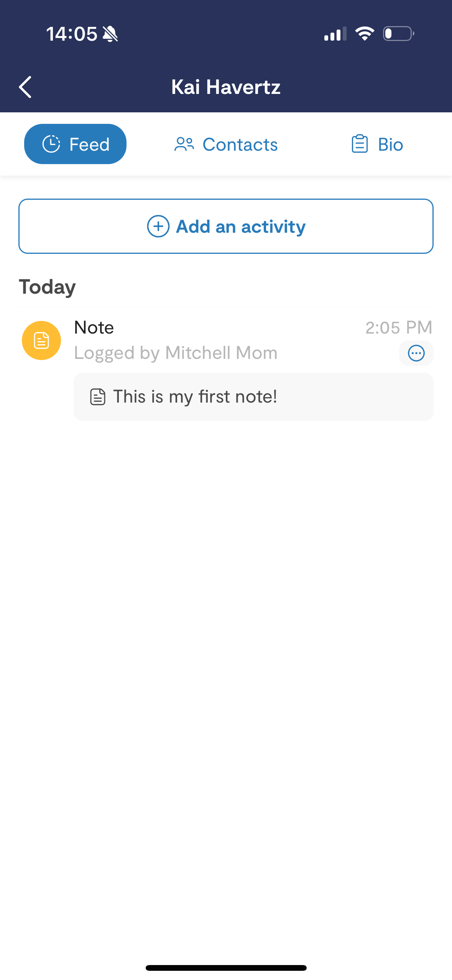
Task: Go back using the left chevron arrow
Action: tap(25, 87)
